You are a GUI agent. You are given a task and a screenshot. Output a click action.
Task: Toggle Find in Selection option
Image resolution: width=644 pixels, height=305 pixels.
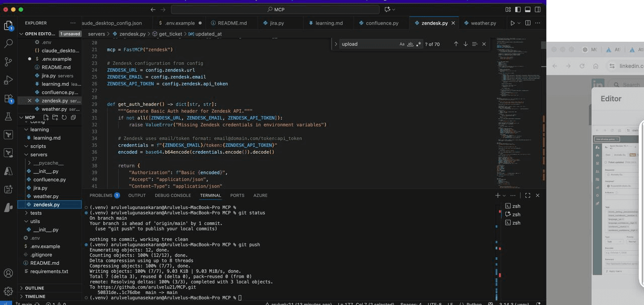click(x=474, y=44)
